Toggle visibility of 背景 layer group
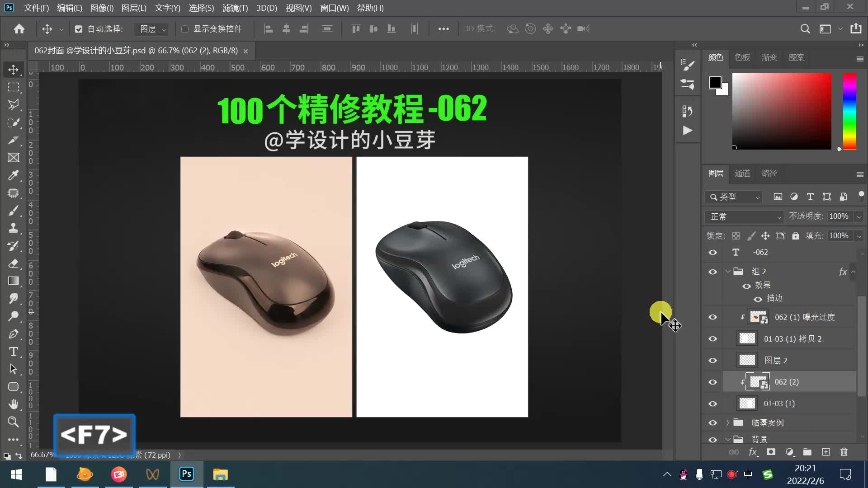The image size is (868, 488). click(x=713, y=439)
